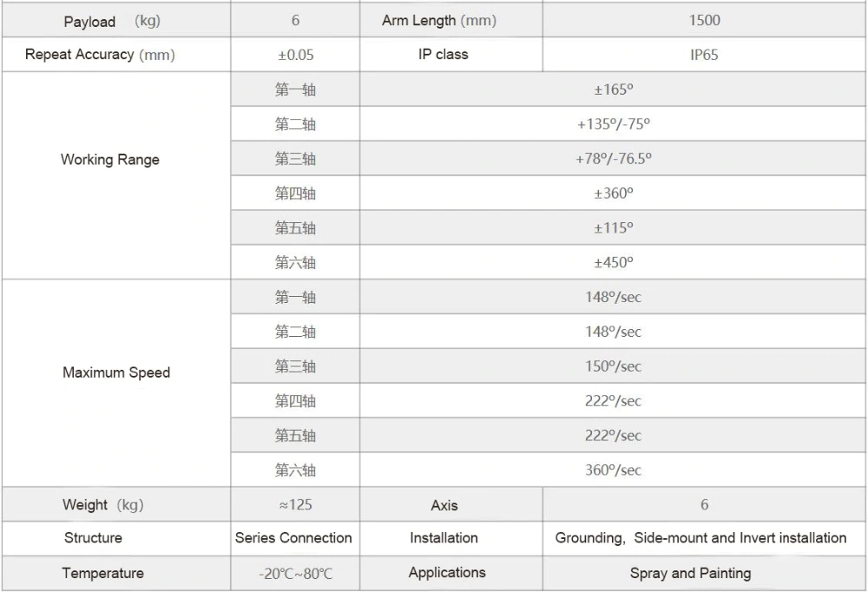Select the Weight value ≈125
This screenshot has width=868, height=592.
pyautogui.click(x=295, y=504)
